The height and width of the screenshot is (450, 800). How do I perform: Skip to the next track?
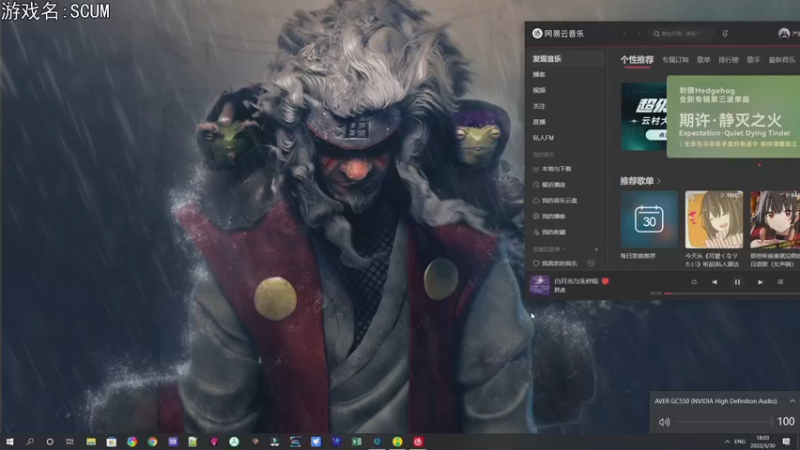pyautogui.click(x=760, y=282)
